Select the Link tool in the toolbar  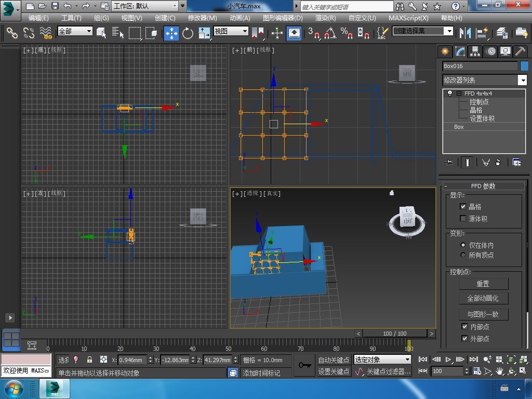tap(12, 33)
